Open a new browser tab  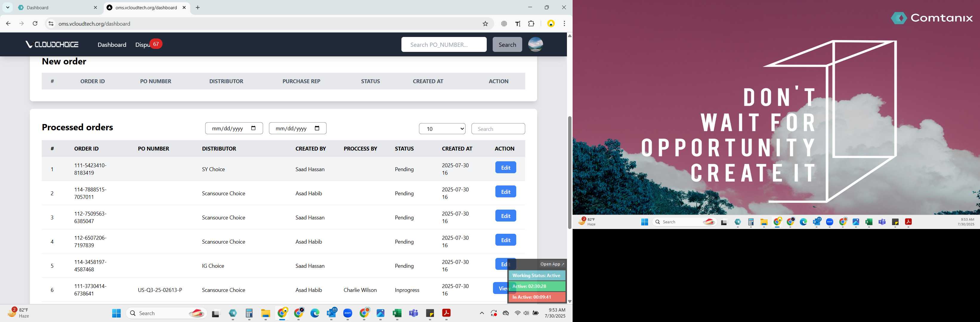tap(197, 8)
